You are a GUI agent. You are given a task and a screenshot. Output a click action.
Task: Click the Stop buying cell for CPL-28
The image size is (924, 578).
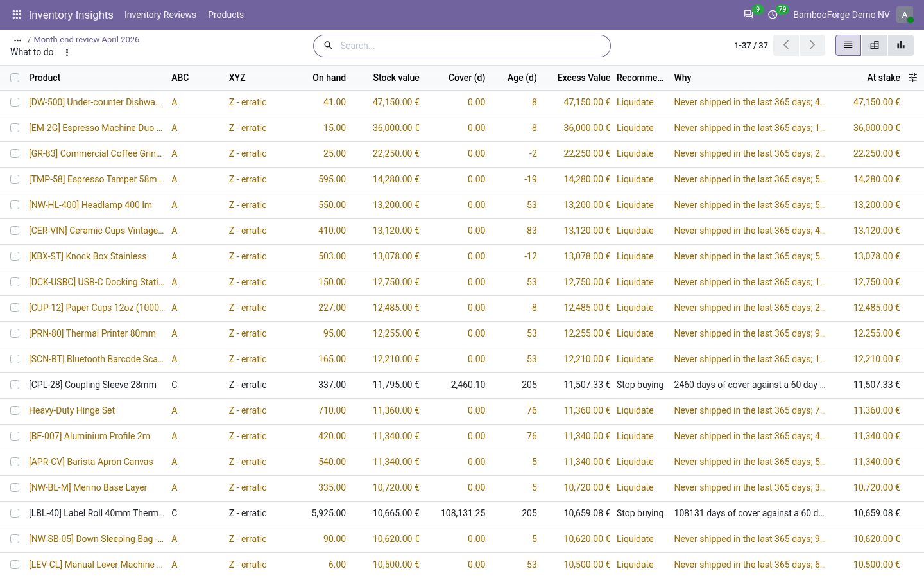tap(640, 385)
